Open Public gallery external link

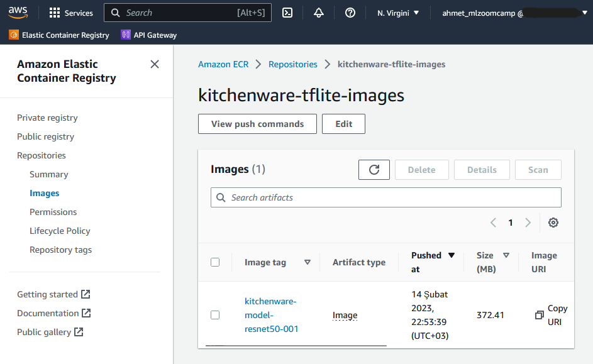coord(50,332)
